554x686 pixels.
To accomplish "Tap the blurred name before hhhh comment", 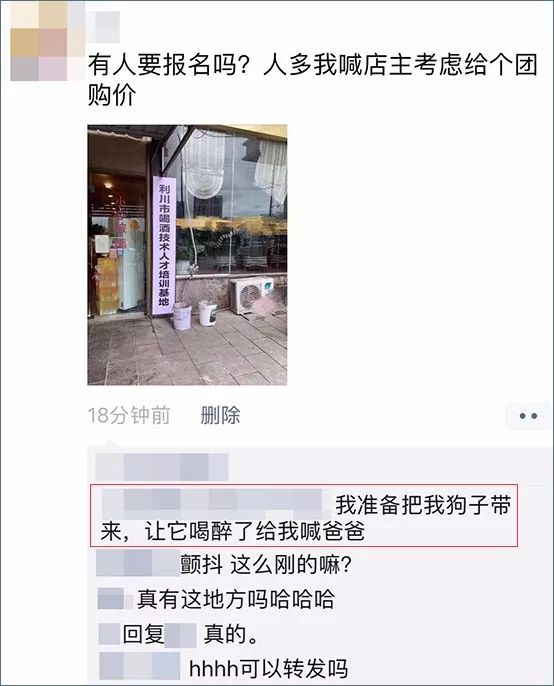I will point(140,666).
